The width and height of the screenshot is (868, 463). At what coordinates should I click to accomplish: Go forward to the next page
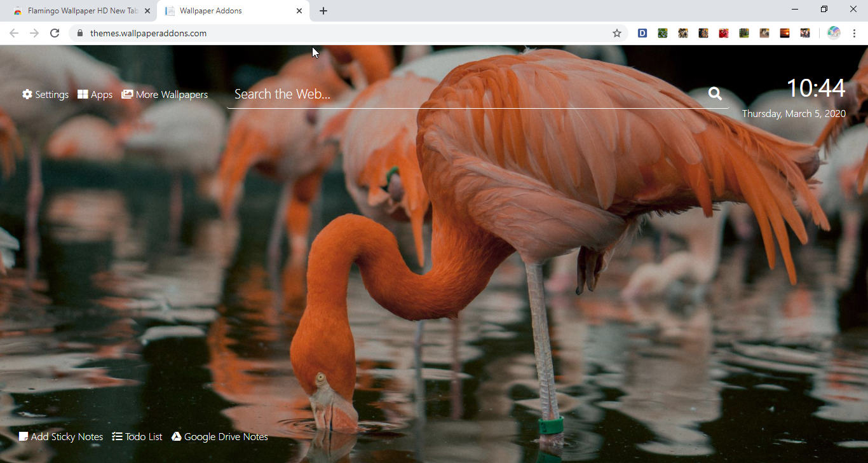[x=34, y=33]
